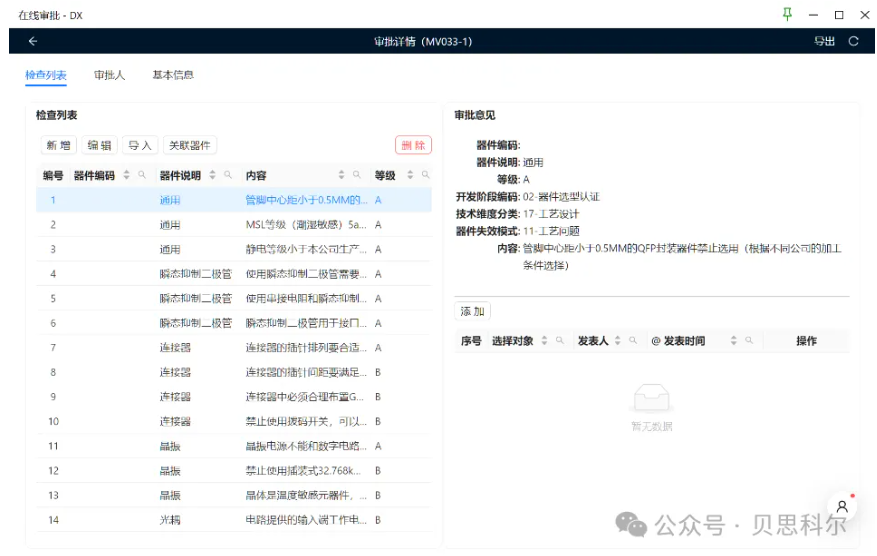
Task: Switch to the 审批人 tab
Action: pos(110,75)
